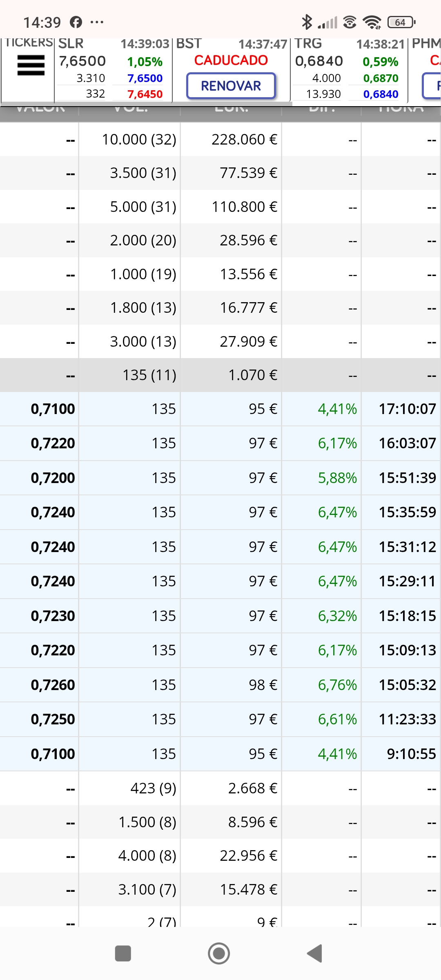Select the trade at 15:29:11
441x980 pixels.
click(x=220, y=581)
